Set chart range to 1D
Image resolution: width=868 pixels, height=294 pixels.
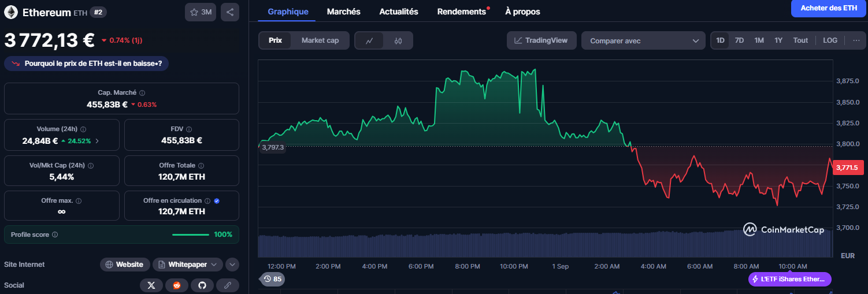[720, 40]
